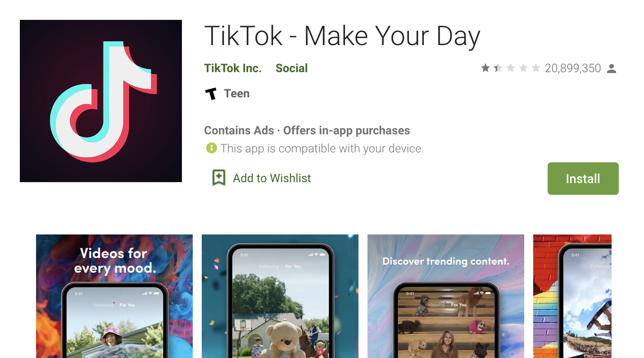Open 'Videos for every mood' screenshot
Viewport: 644px width, 358px height.
(114, 296)
